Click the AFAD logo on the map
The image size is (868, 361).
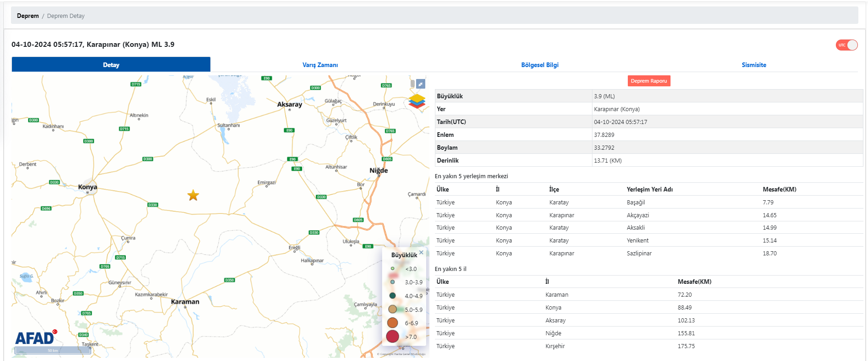tap(36, 338)
